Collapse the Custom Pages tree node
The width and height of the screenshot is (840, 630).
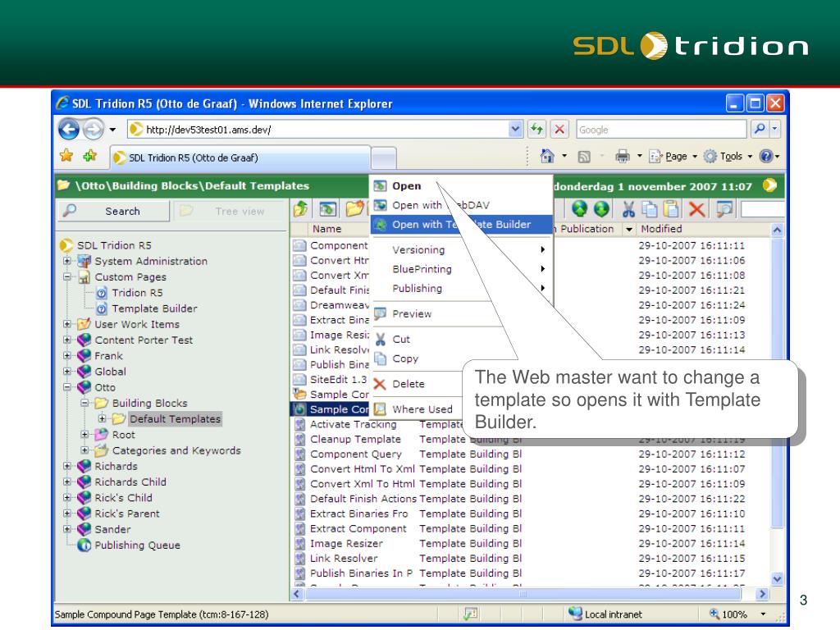click(67, 277)
